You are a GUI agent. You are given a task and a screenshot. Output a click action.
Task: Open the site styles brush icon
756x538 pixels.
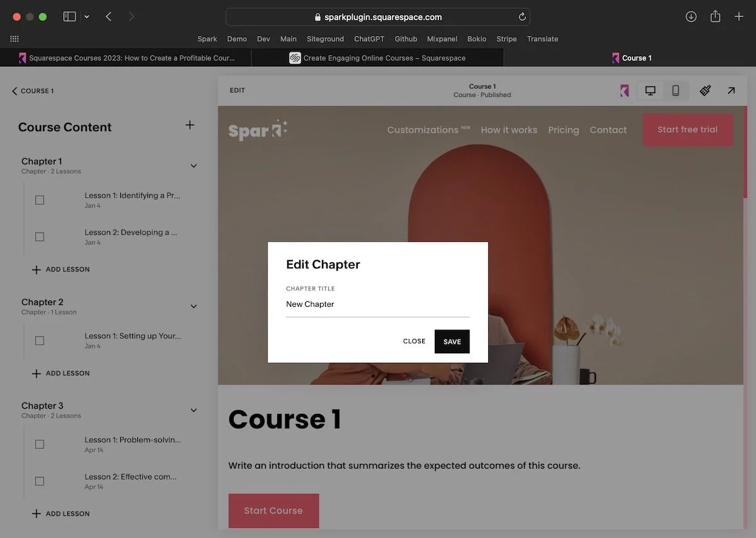click(705, 90)
